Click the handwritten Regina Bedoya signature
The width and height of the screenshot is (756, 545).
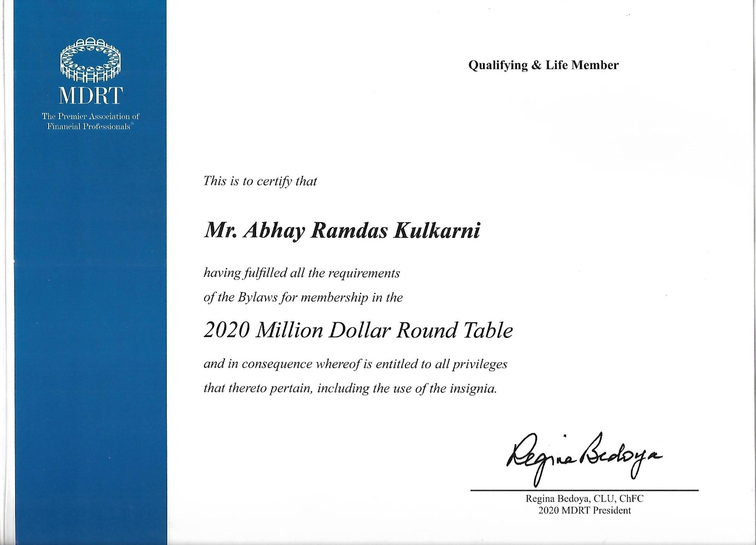click(x=584, y=458)
